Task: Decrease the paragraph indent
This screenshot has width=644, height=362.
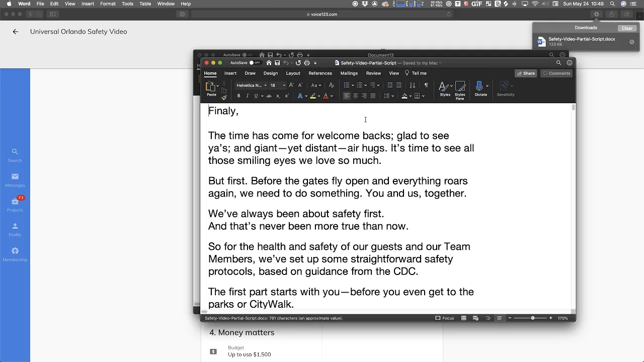Action: pyautogui.click(x=390, y=85)
